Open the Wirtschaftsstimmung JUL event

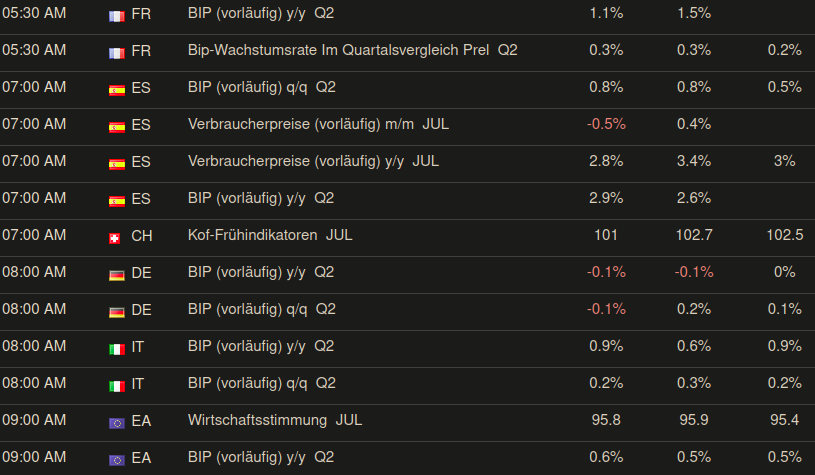[x=275, y=421]
